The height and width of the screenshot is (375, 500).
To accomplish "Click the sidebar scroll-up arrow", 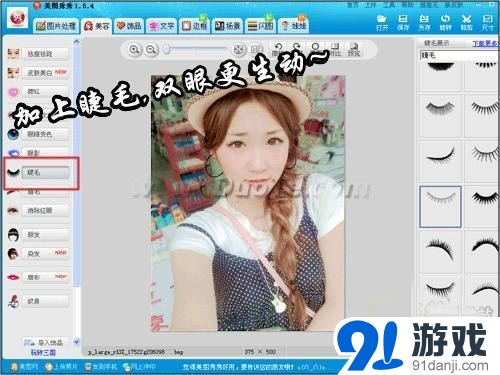I will coord(76,42).
